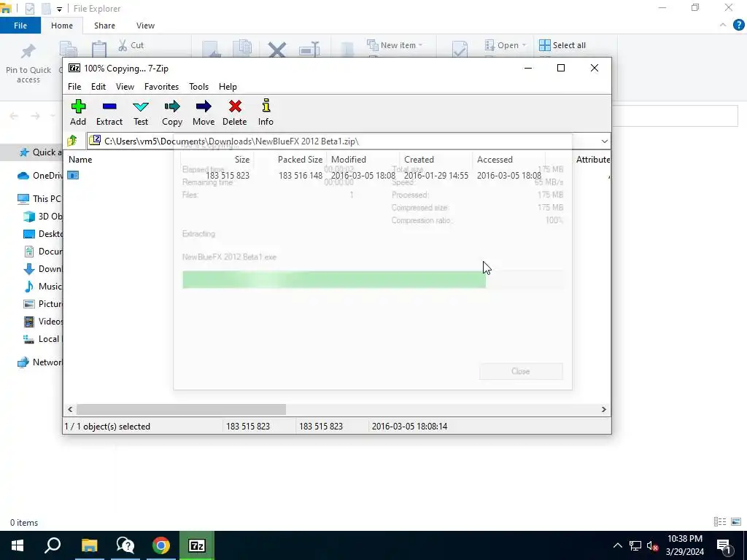Click the right arrow of the horizontal scrollbar
This screenshot has height=560, width=747.
point(603,410)
